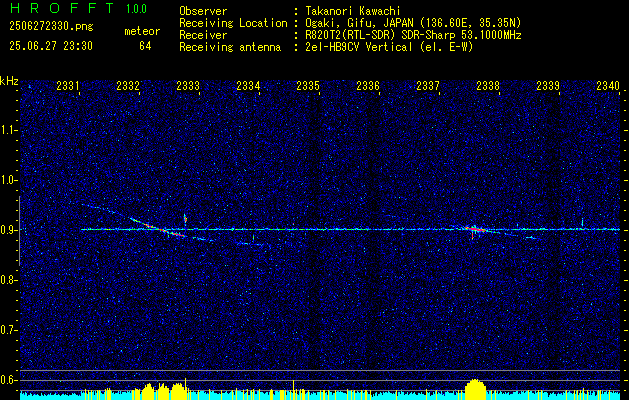
Task: Click the 2340 time marker
Action: tap(608, 85)
